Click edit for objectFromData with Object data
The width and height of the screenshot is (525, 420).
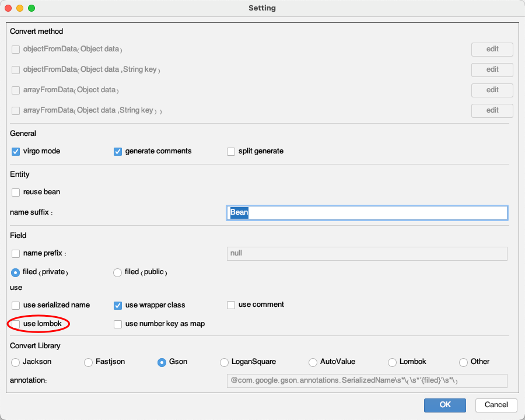coord(492,49)
